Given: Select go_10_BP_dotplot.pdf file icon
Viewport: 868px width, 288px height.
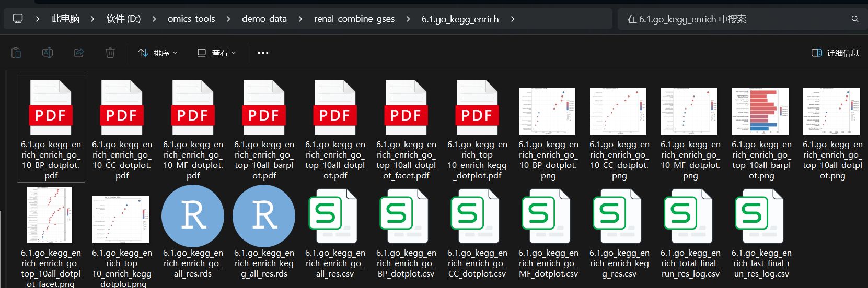Looking at the screenshot, I should click(51, 107).
